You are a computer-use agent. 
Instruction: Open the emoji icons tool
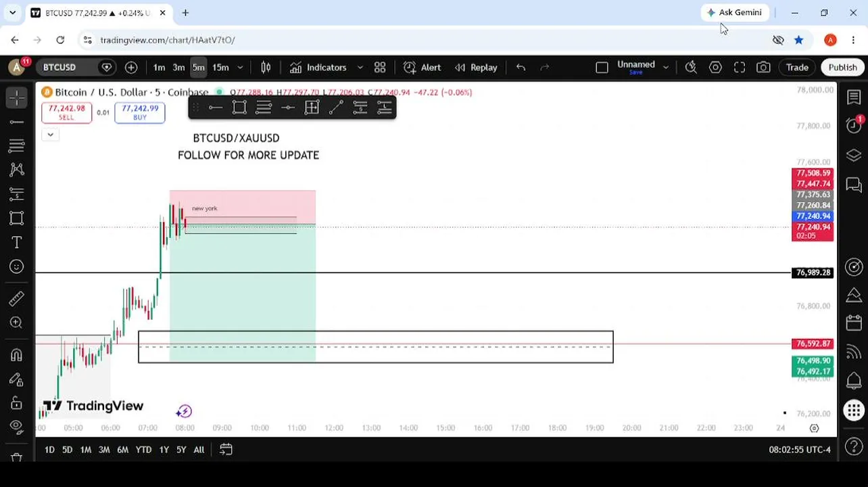pos(17,266)
